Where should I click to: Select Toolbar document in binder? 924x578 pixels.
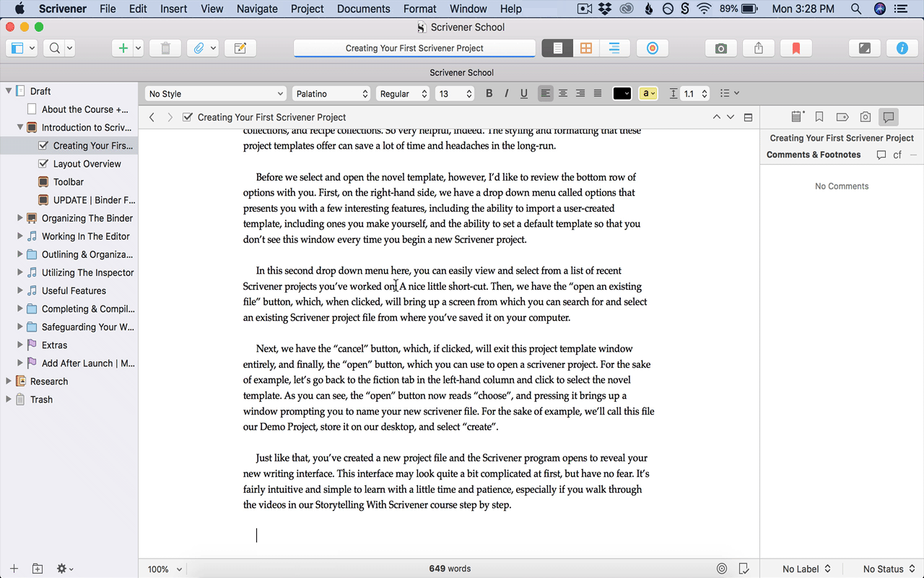[x=69, y=182]
